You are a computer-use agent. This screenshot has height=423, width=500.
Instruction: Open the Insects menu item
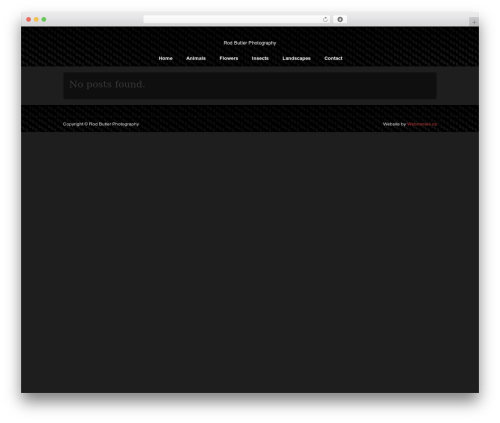(260, 58)
